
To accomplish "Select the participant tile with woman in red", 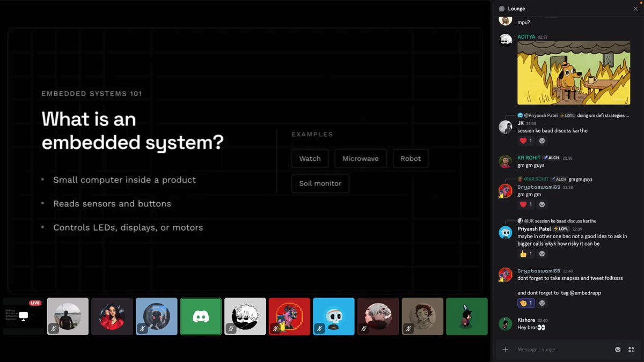I will [112, 316].
